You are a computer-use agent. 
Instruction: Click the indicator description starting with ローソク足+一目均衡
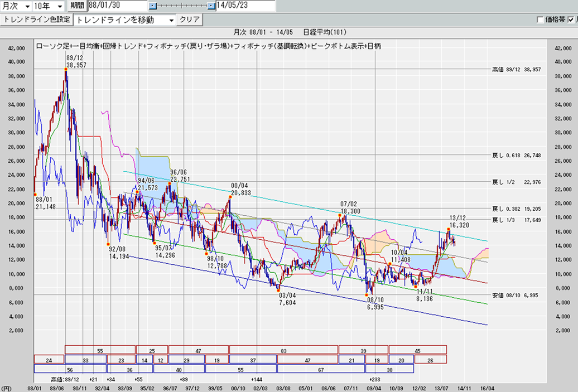pos(208,46)
